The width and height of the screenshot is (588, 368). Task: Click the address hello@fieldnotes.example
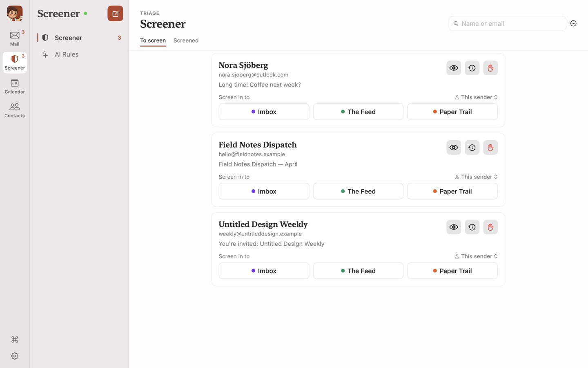tap(252, 154)
